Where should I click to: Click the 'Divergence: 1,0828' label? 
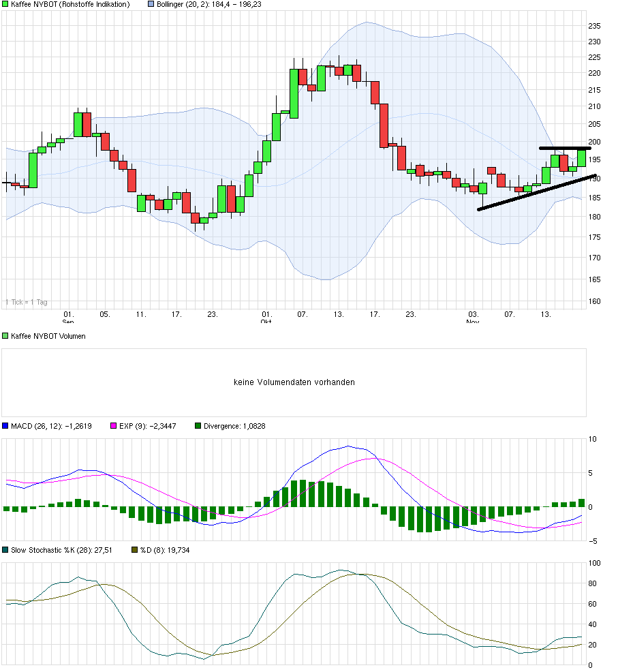(234, 426)
